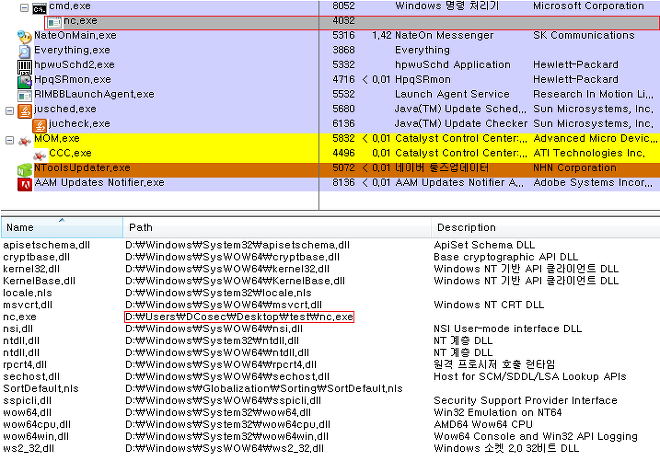Click 'Java(TM) Update Checker' description
Image resolution: width=660 pixels, height=461 pixels.
tap(461, 124)
